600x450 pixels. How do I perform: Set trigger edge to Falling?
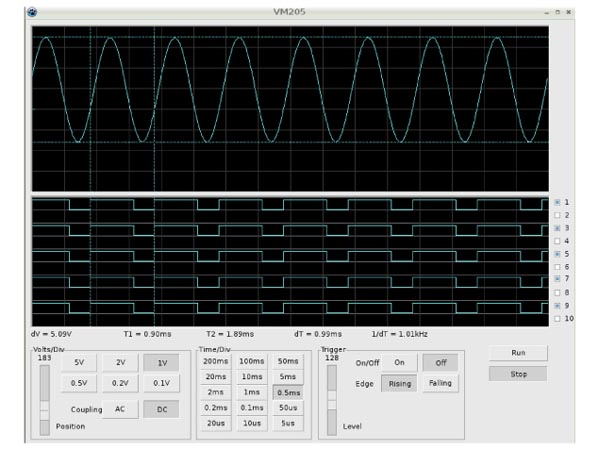(x=440, y=383)
